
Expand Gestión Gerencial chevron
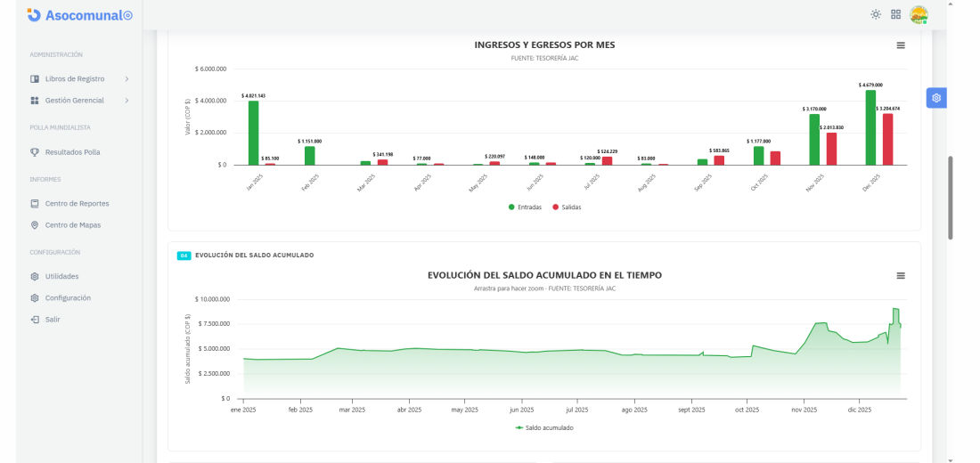(x=127, y=100)
